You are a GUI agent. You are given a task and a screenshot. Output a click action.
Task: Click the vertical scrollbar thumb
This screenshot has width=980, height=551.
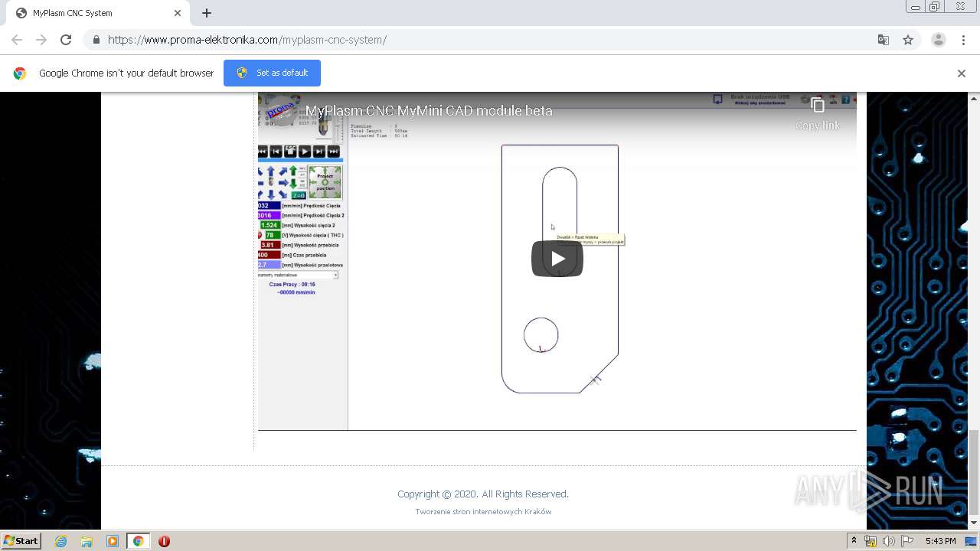click(x=974, y=473)
